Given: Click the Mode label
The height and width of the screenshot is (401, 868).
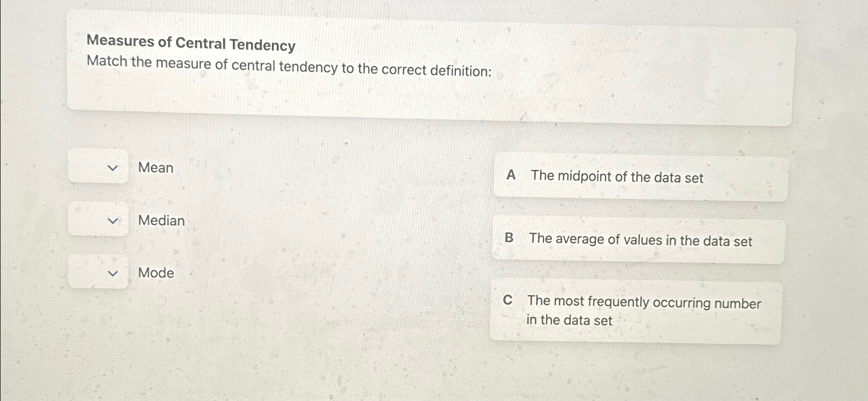Looking at the screenshot, I should pos(156,273).
